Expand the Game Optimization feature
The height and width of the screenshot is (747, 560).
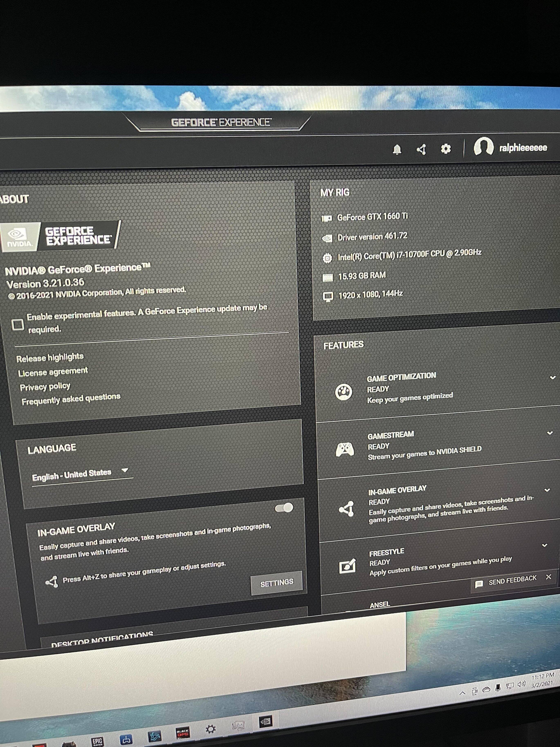(553, 378)
